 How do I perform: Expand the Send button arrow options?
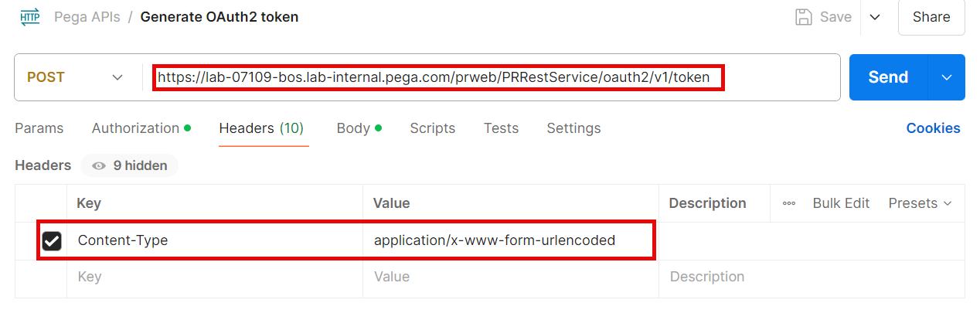(x=947, y=77)
